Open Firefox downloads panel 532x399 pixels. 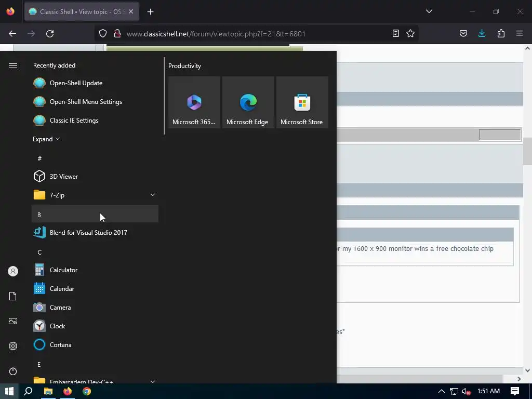482,34
